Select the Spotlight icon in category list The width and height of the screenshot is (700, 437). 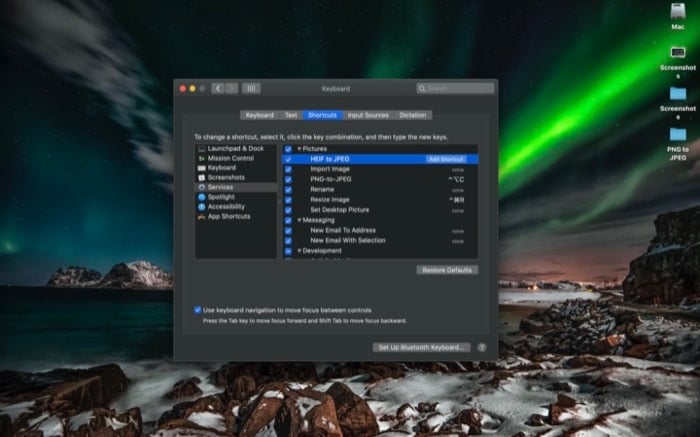201,197
